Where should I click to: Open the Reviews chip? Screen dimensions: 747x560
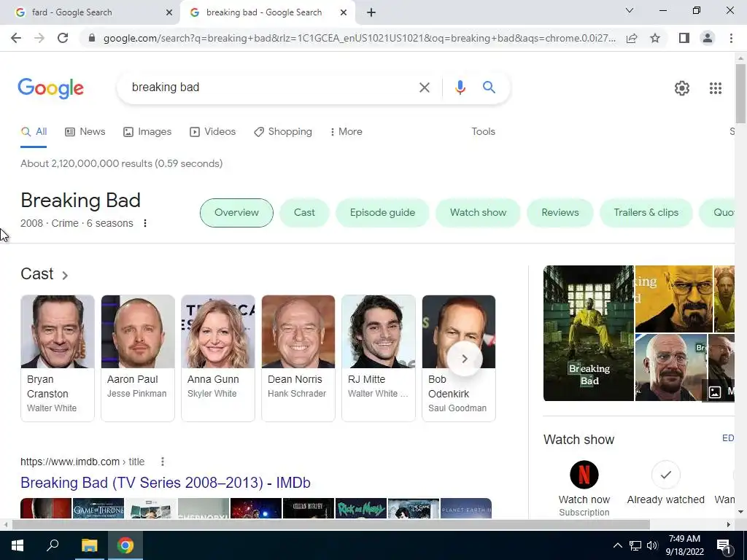[560, 213]
